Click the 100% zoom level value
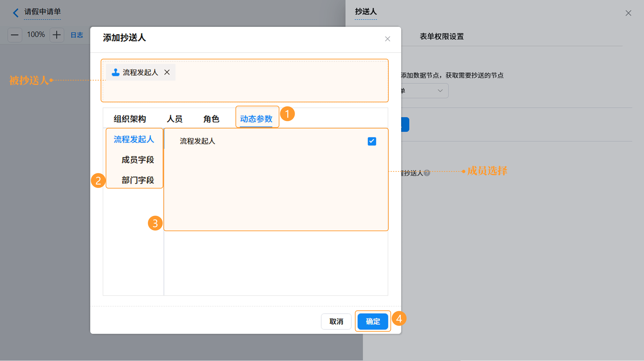 [x=36, y=35]
